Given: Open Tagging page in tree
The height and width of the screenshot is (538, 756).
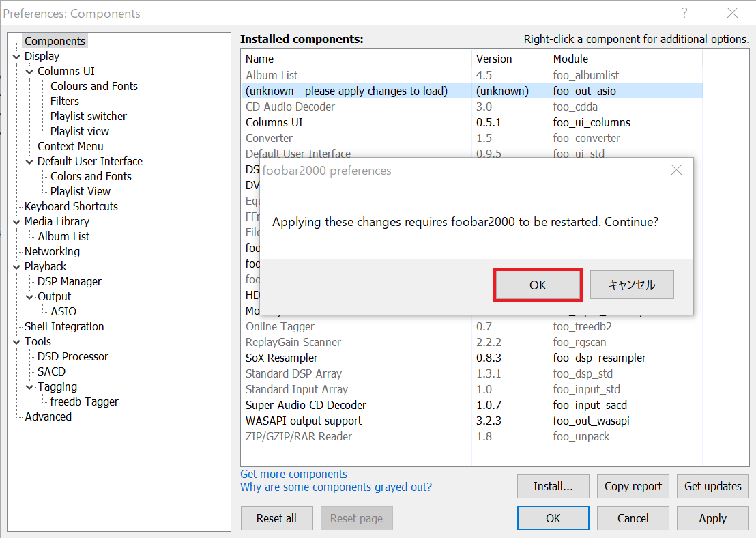Looking at the screenshot, I should [57, 386].
